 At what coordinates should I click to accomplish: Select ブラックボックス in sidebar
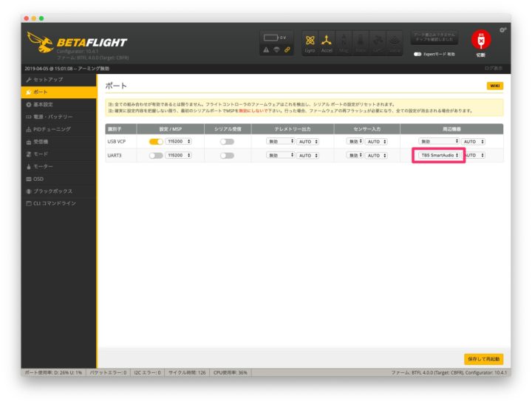[x=54, y=191]
